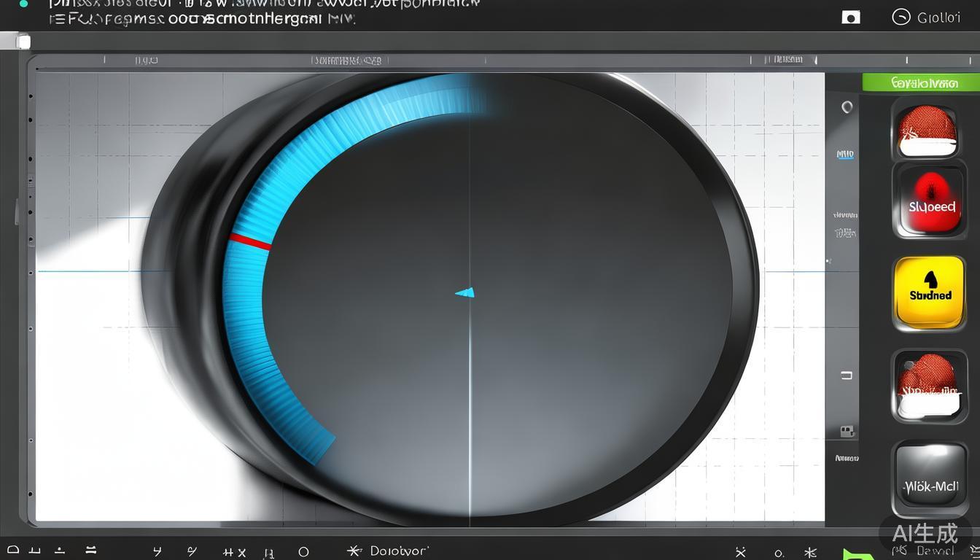Click the green arrow icon at bottom right
Screen dimensions: 980x560
coord(855,554)
